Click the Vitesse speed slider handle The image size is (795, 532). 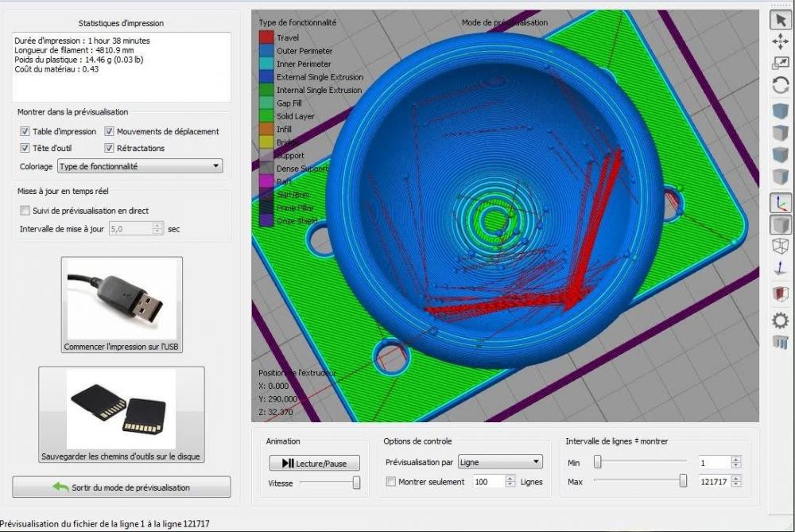[x=356, y=483]
